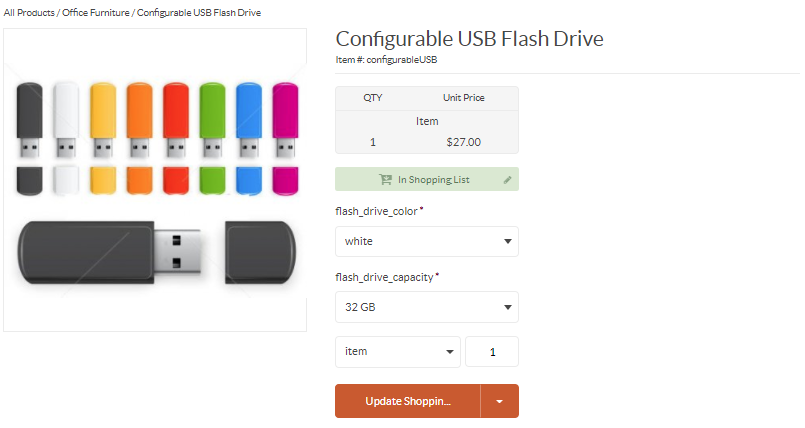Select the upright green flash drive
Screen dimensions: 805x428
[x=212, y=120]
